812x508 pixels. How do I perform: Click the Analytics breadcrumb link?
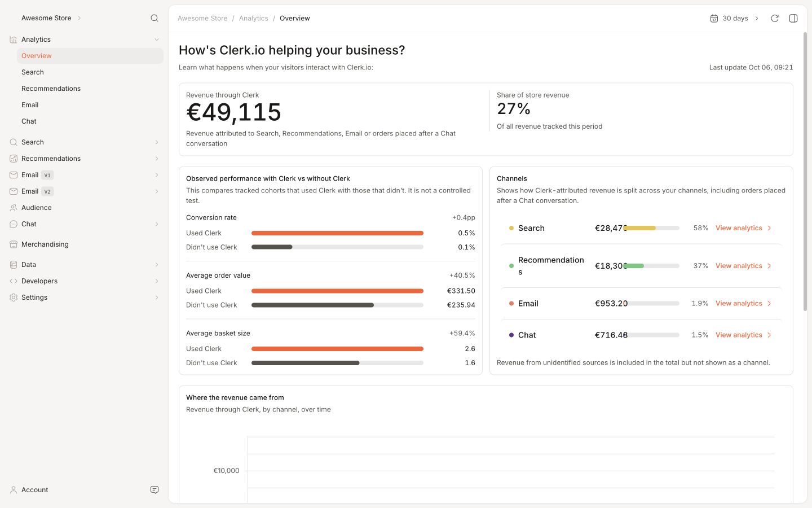pyautogui.click(x=254, y=18)
